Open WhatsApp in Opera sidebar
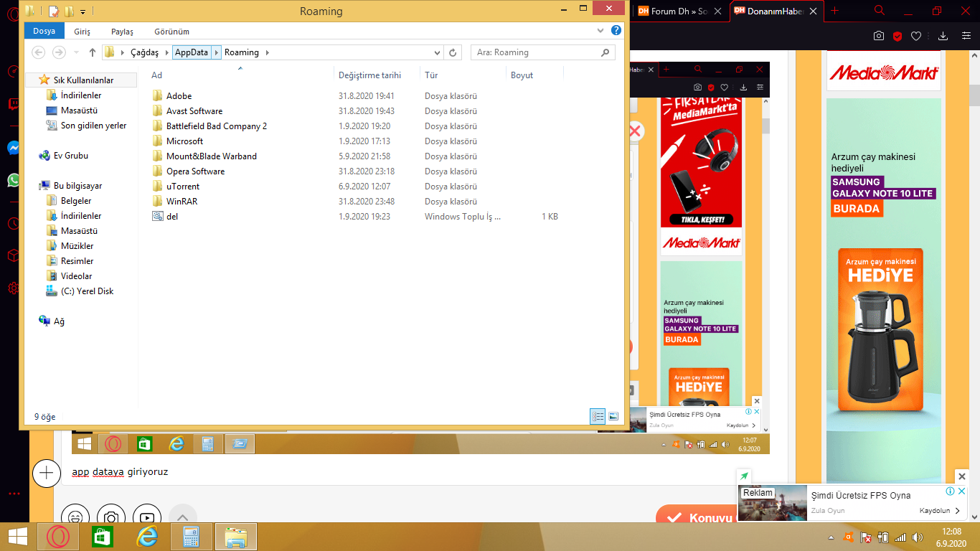980x551 pixels. pos(14,179)
